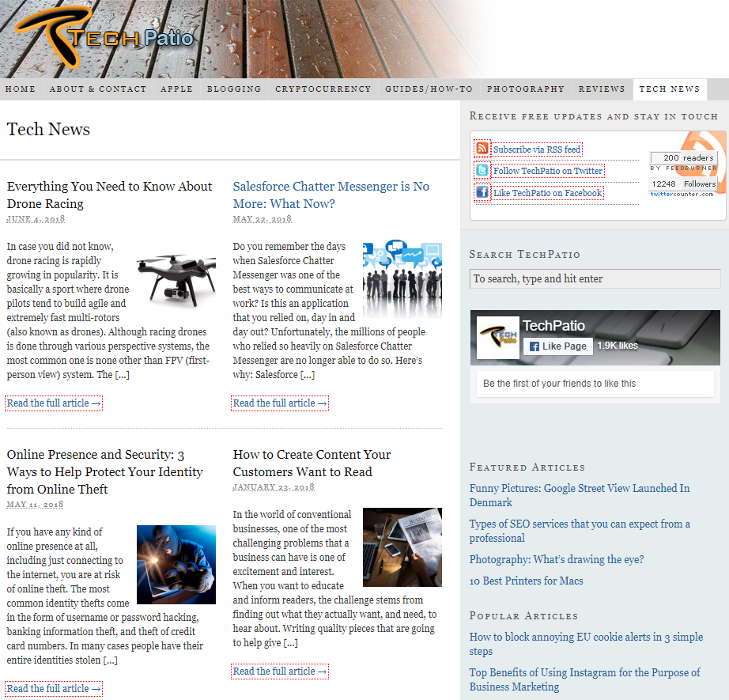Open the Salesforce Chatter Messenger article title
This screenshot has width=729, height=700.
pos(331,195)
